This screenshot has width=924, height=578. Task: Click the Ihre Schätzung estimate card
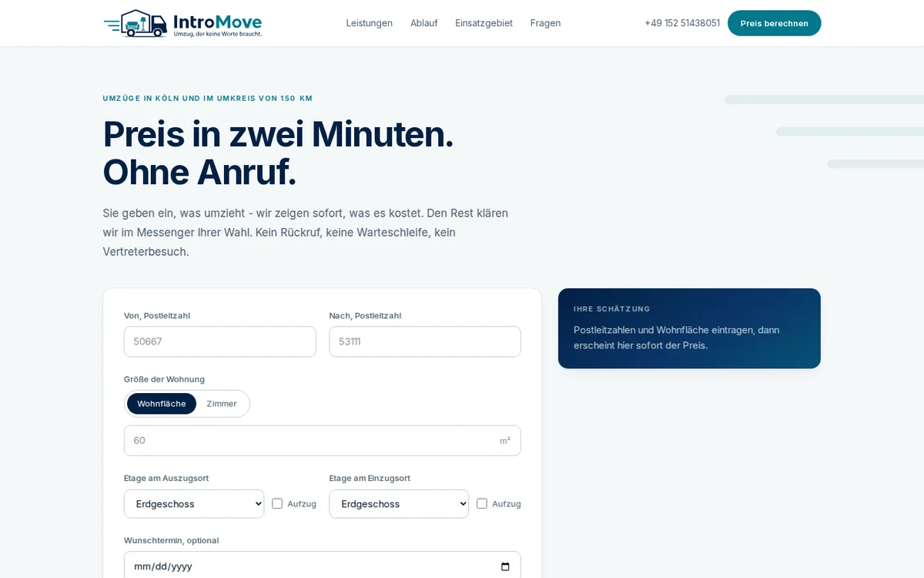[x=689, y=328]
